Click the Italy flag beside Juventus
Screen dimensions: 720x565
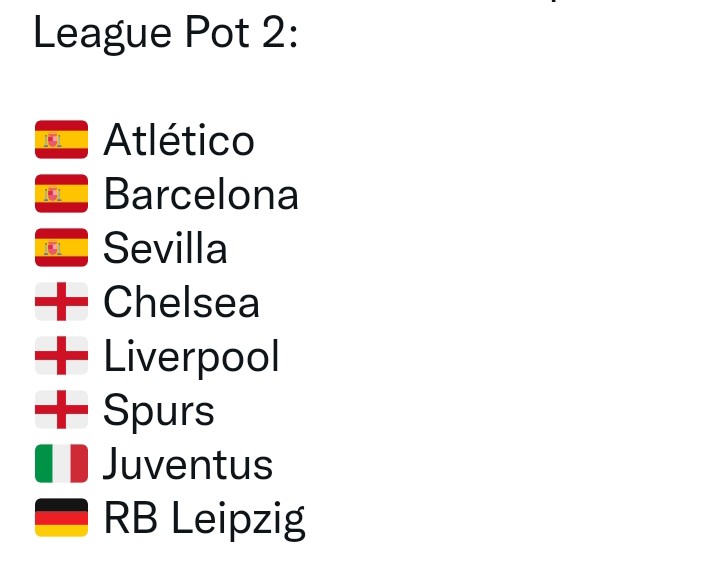click(62, 463)
